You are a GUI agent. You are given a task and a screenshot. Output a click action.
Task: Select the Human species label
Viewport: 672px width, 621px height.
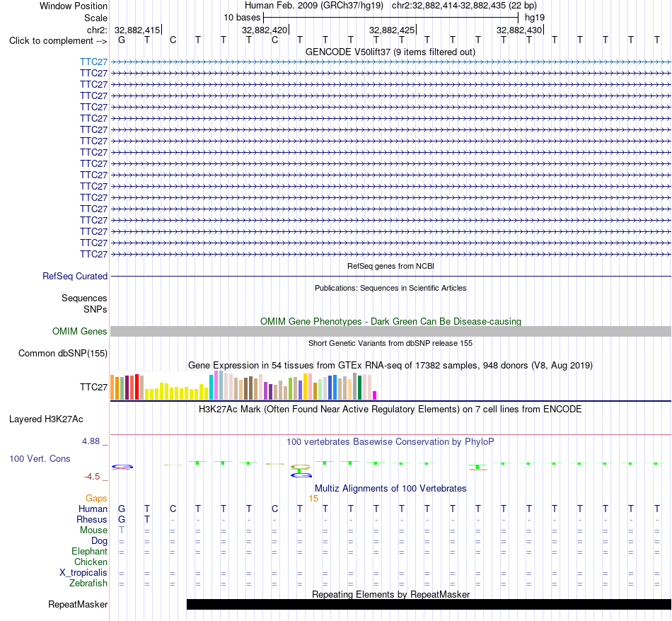pos(93,509)
